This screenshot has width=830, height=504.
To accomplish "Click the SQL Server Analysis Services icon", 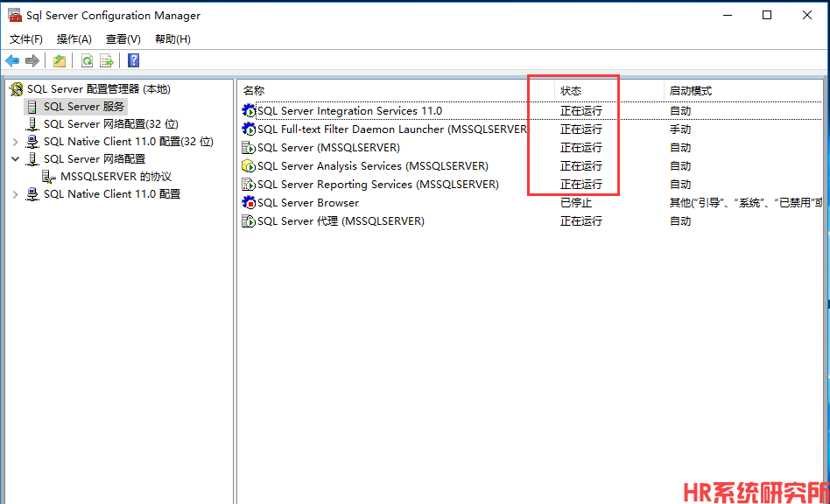I will click(x=249, y=166).
